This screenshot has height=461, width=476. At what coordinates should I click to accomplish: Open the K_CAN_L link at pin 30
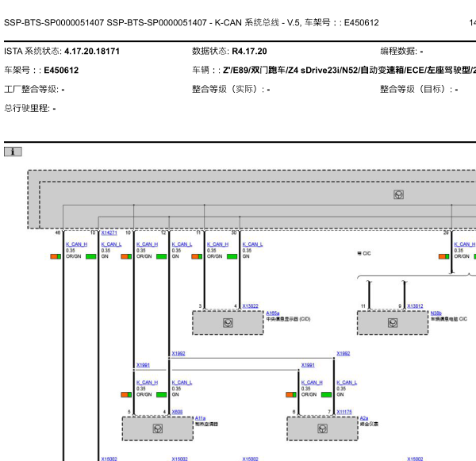tap(252, 244)
